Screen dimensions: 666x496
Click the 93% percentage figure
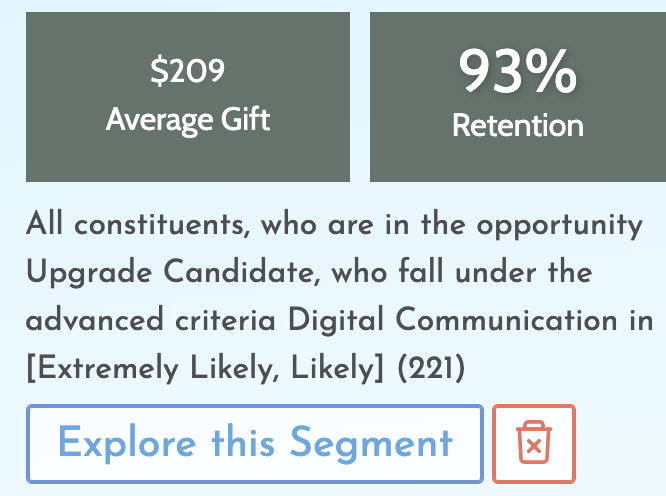click(517, 71)
